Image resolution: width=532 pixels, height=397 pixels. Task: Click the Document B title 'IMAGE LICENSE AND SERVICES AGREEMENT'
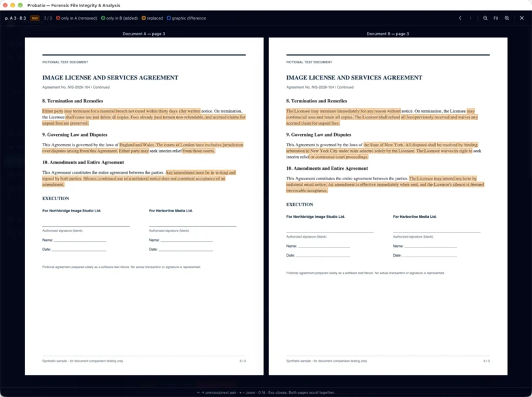(x=354, y=78)
